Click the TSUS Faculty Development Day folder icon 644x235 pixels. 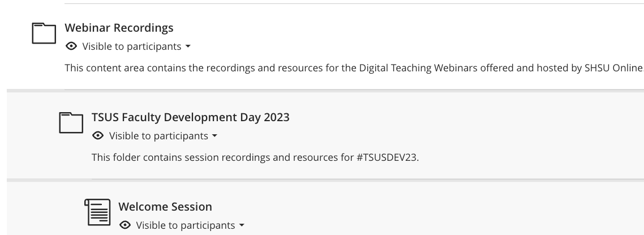point(71,122)
